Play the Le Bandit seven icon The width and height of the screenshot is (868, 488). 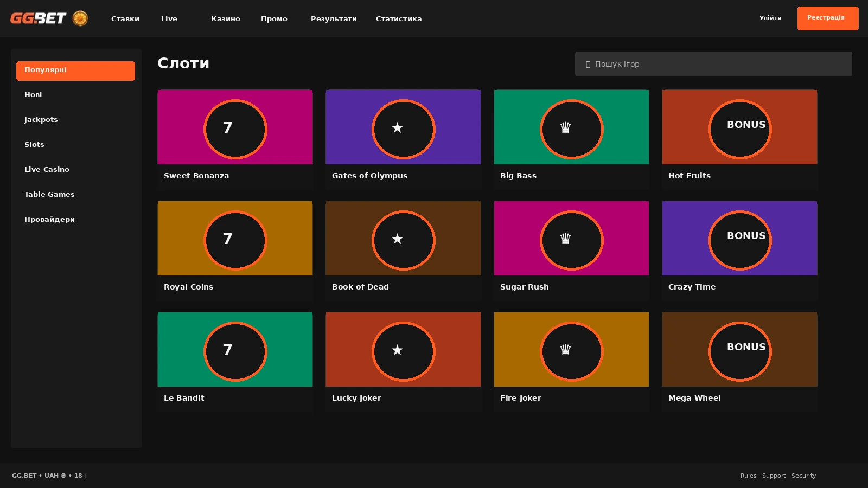235,351
